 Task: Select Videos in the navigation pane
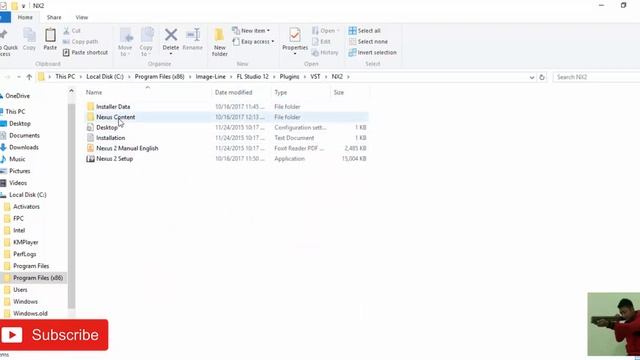(x=18, y=183)
